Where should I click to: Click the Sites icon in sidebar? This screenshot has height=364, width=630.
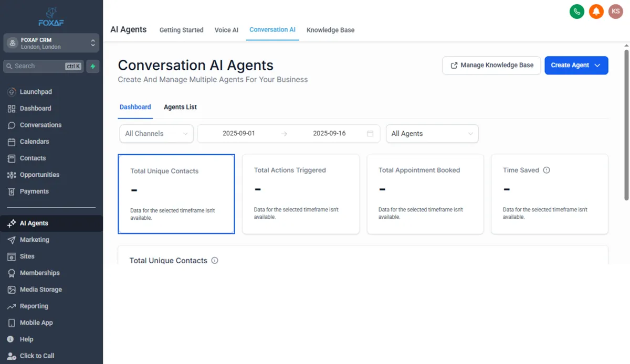tap(12, 256)
